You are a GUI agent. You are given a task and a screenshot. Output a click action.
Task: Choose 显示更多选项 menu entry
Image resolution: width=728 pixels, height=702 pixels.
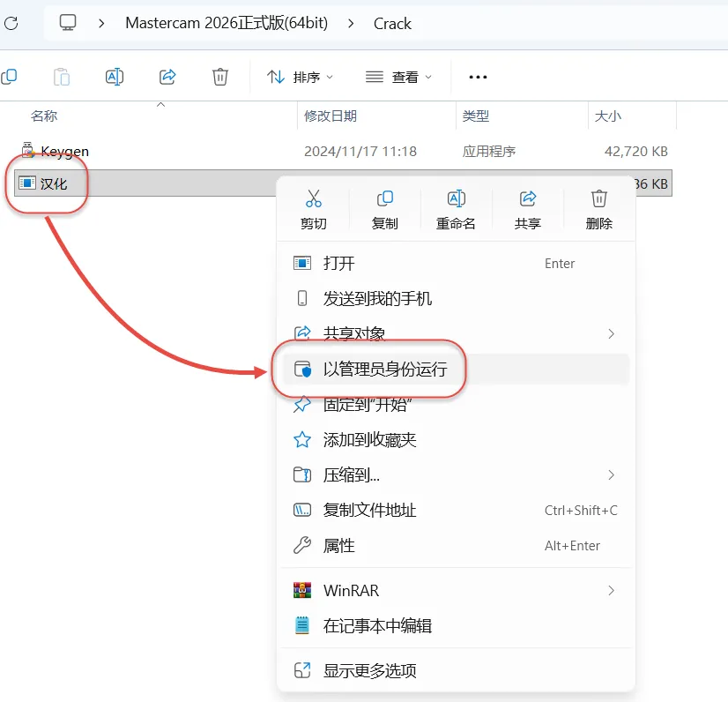(456, 670)
